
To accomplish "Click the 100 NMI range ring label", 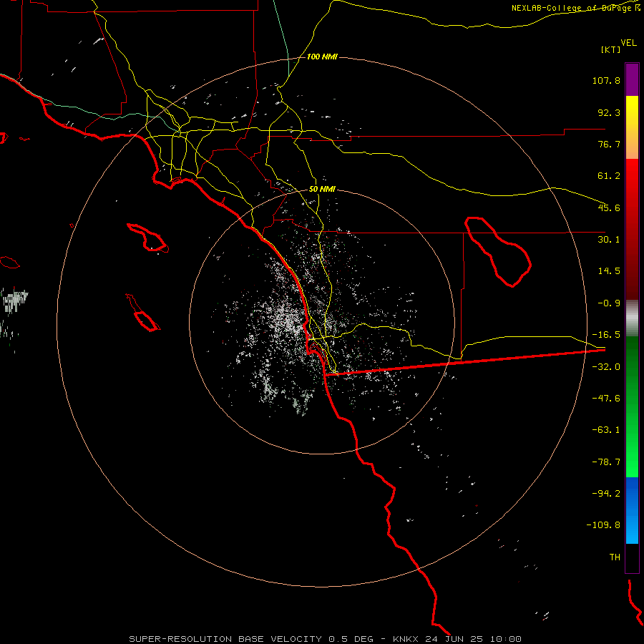I will (x=323, y=57).
